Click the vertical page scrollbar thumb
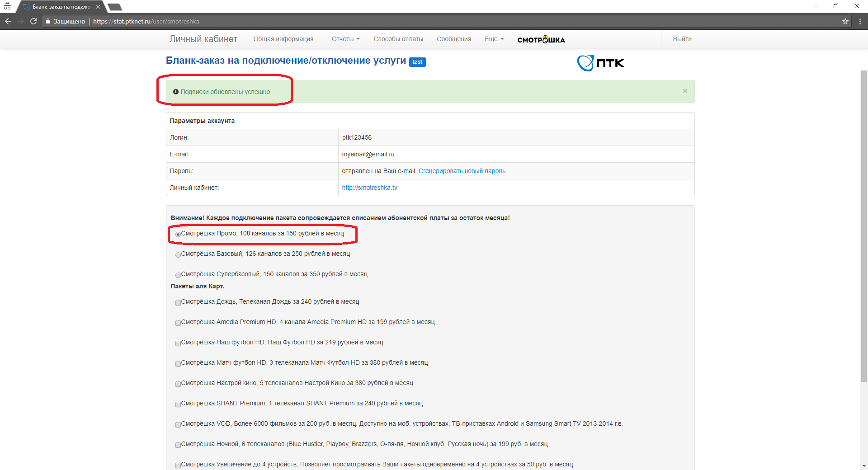 [864, 226]
